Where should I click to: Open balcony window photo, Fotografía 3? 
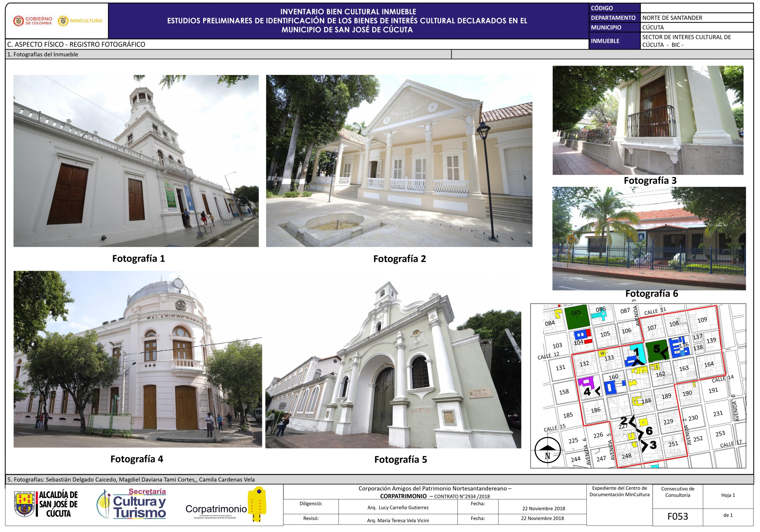pyautogui.click(x=648, y=120)
